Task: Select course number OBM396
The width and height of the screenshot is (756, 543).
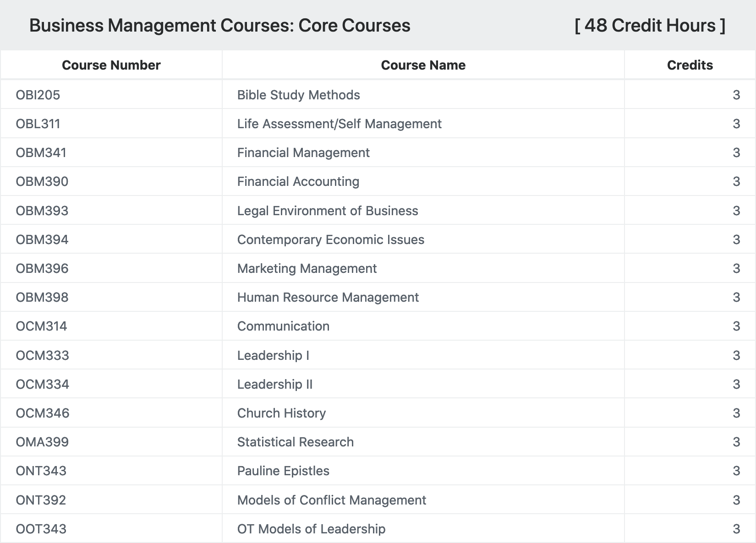Action: [42, 268]
